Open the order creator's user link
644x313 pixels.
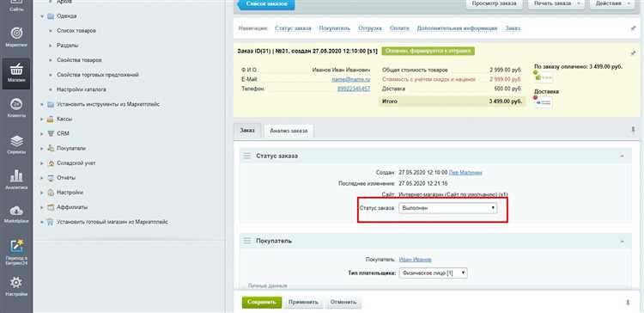tap(465, 173)
